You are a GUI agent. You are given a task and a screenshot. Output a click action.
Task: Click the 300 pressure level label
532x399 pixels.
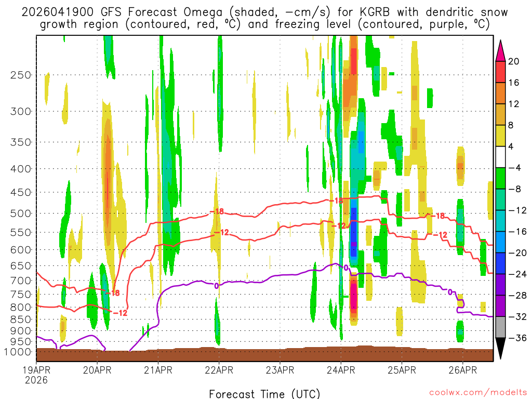pos(21,111)
